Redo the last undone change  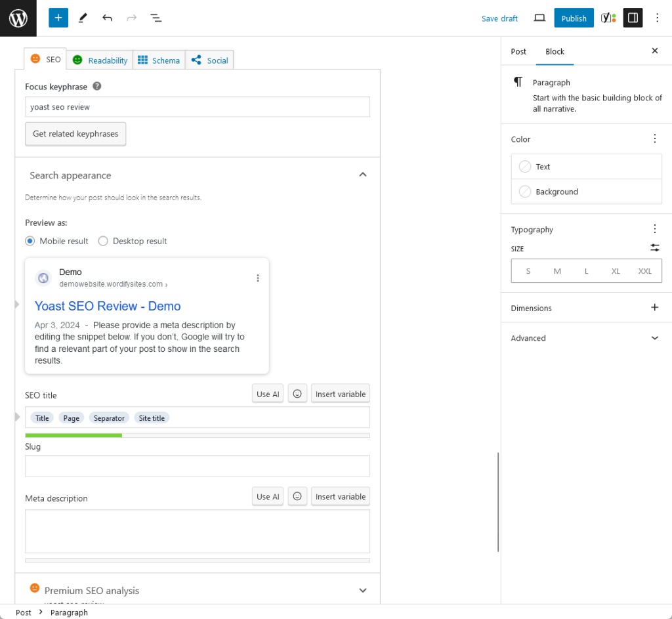pyautogui.click(x=131, y=18)
